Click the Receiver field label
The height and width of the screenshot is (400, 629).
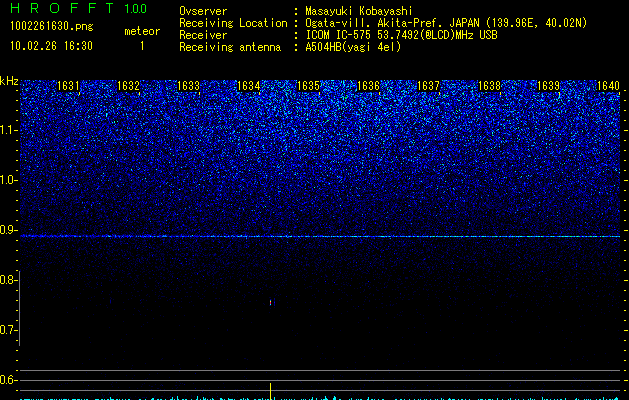tap(203, 35)
